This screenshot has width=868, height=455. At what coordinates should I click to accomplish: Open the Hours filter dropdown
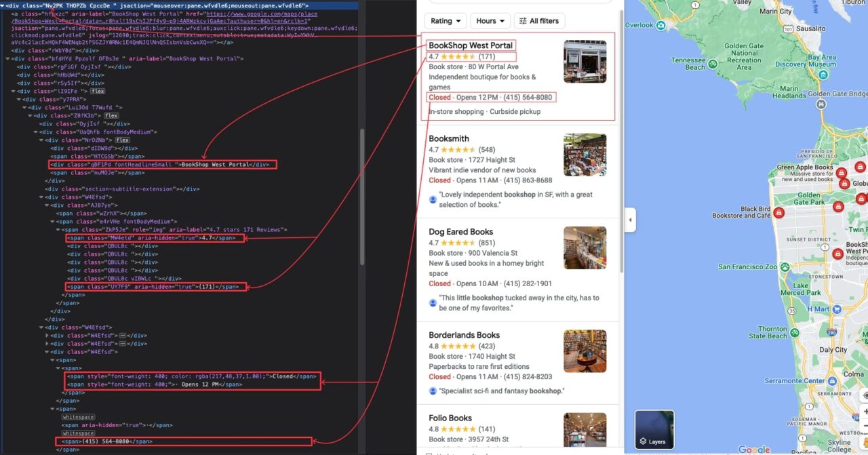(x=490, y=21)
